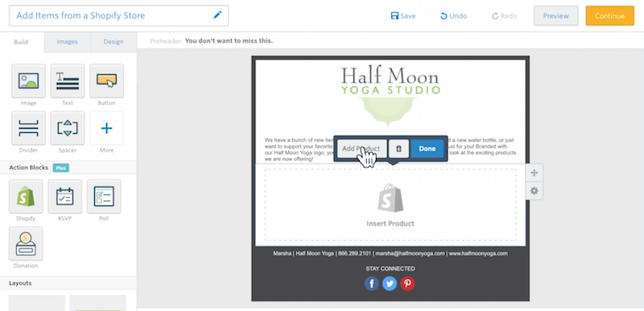Click the blue Done button

(x=427, y=149)
